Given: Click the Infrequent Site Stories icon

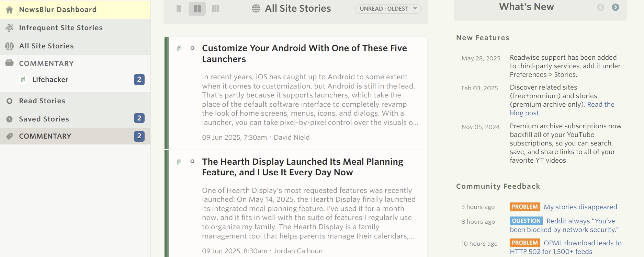Looking at the screenshot, I should click(10, 28).
